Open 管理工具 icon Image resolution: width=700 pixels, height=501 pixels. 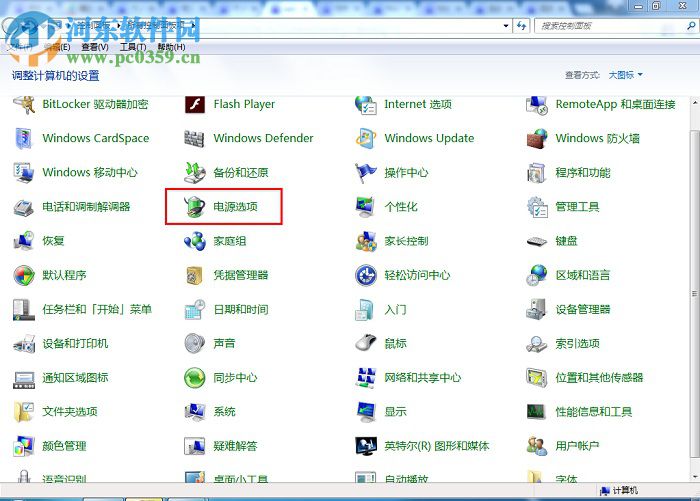[537, 207]
